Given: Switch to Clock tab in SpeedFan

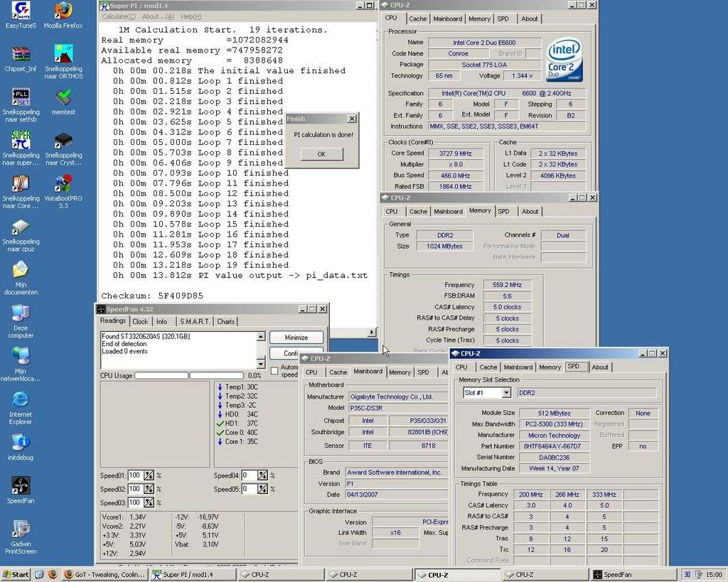Looking at the screenshot, I should click(140, 321).
